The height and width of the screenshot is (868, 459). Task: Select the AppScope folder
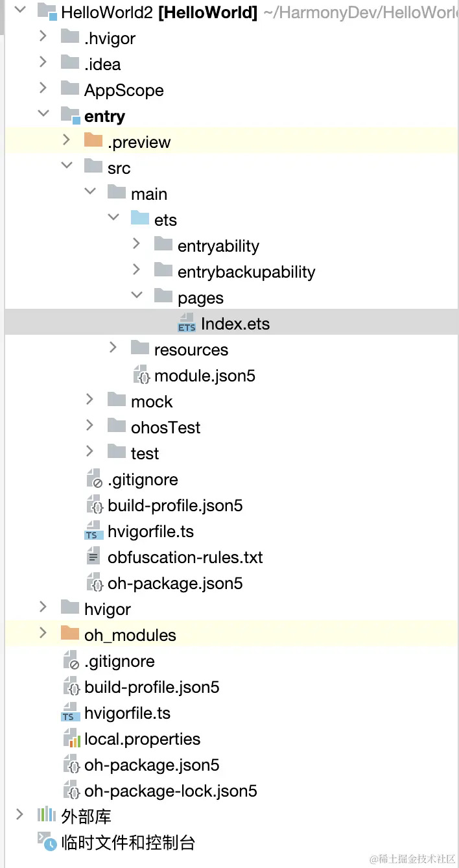click(x=123, y=90)
